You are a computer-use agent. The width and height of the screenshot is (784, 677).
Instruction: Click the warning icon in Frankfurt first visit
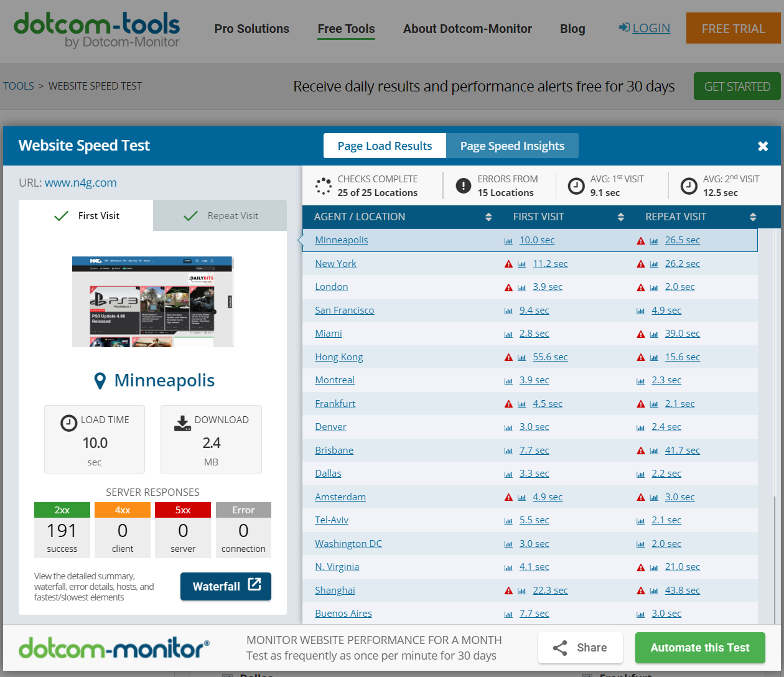click(508, 404)
